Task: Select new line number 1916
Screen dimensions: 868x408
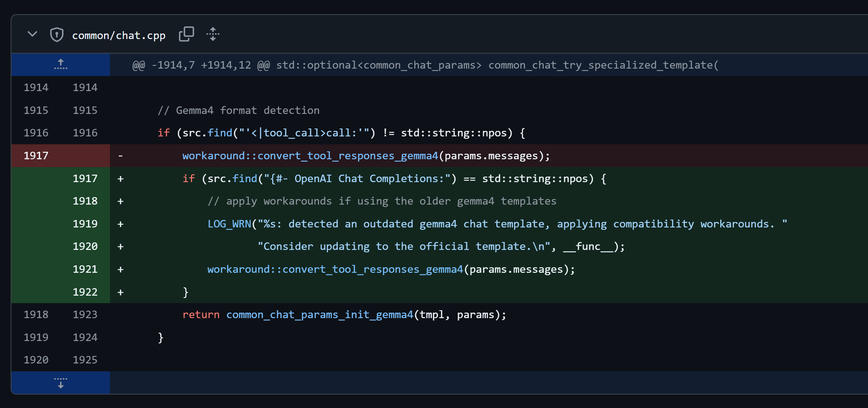Action: tap(85, 133)
